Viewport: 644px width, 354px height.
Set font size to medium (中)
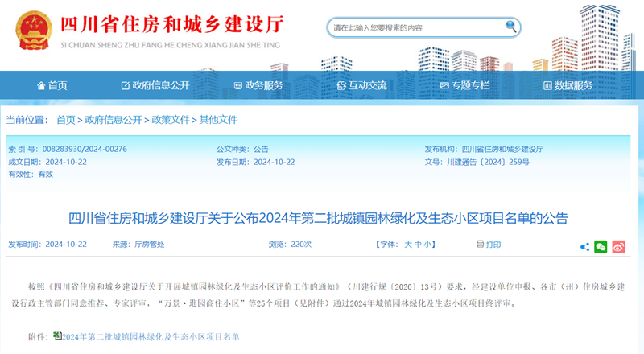[x=419, y=245]
